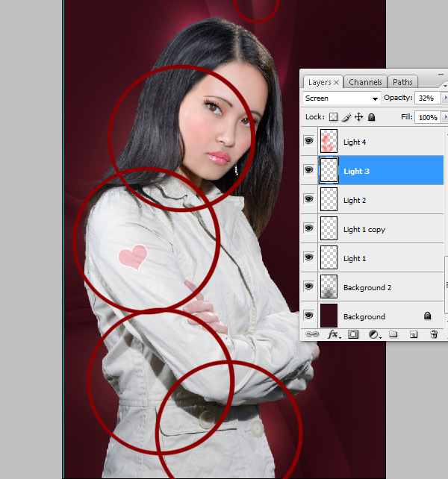Hide the Light 1 layer
Viewport: 448px width, 479px height.
pos(308,257)
